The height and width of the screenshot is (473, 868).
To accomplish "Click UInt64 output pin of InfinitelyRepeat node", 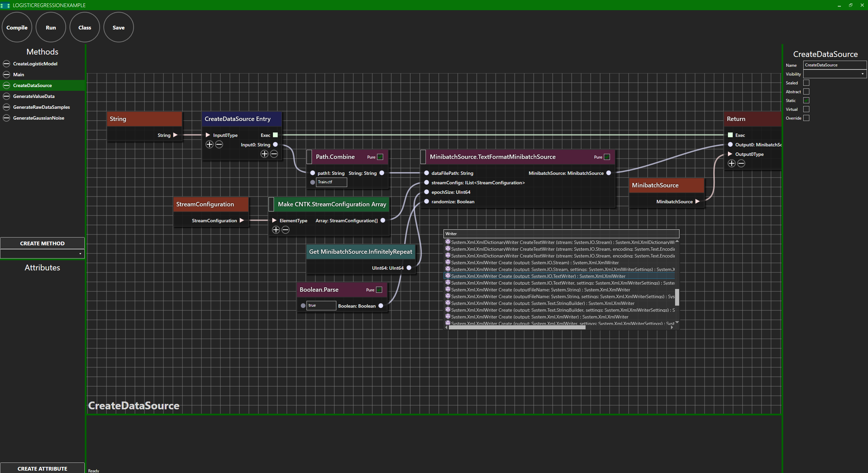I will click(409, 268).
